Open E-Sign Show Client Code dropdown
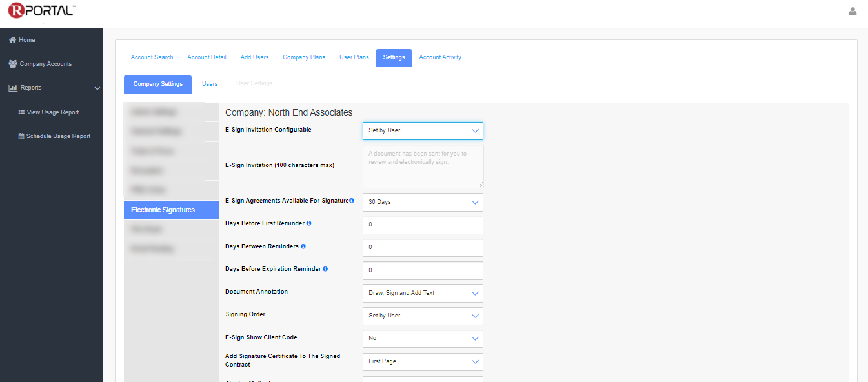868x382 pixels. click(423, 339)
